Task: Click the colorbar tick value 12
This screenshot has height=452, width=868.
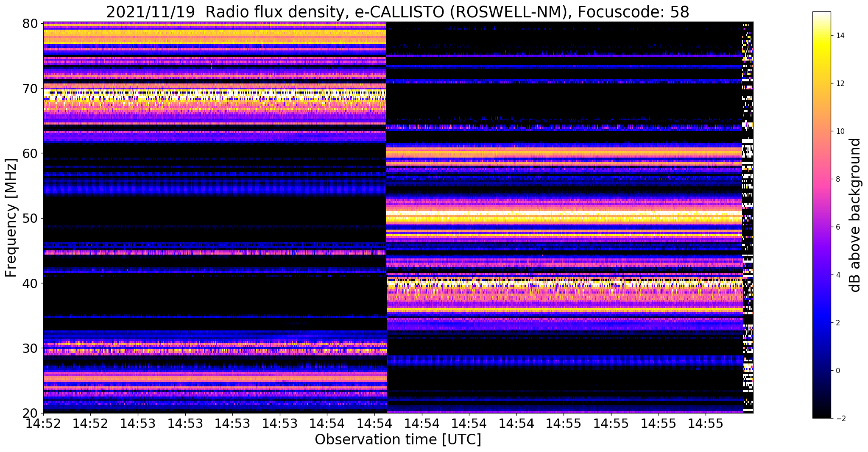Action: 840,83
